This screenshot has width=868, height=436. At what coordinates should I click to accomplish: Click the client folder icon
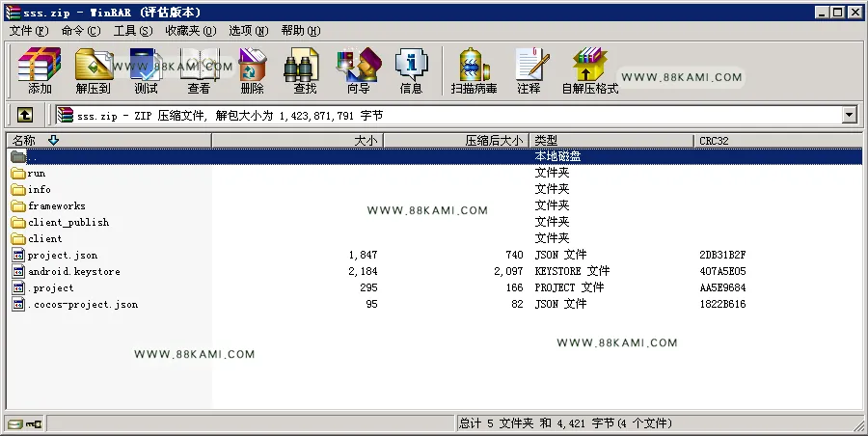(x=18, y=239)
